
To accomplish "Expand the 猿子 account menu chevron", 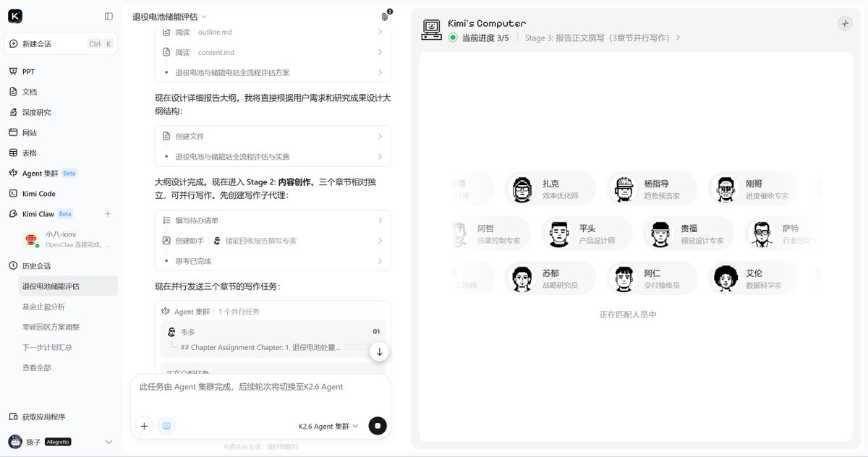I will [109, 441].
